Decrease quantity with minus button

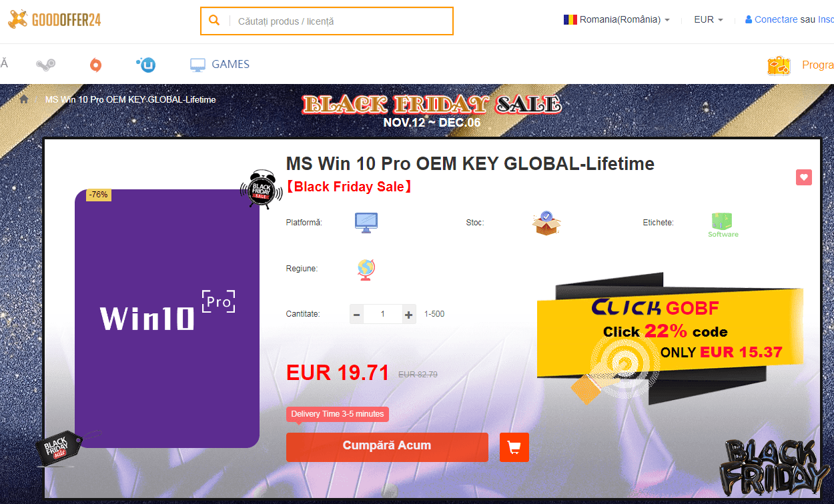[357, 314]
